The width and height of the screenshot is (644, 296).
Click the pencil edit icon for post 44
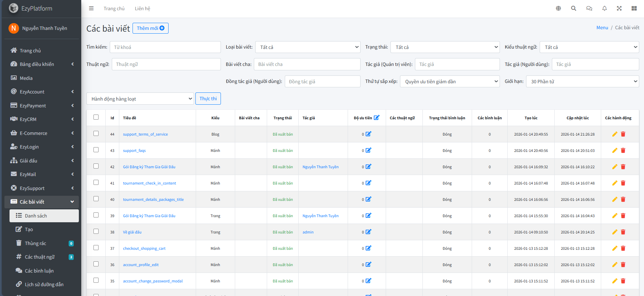pyautogui.click(x=615, y=134)
